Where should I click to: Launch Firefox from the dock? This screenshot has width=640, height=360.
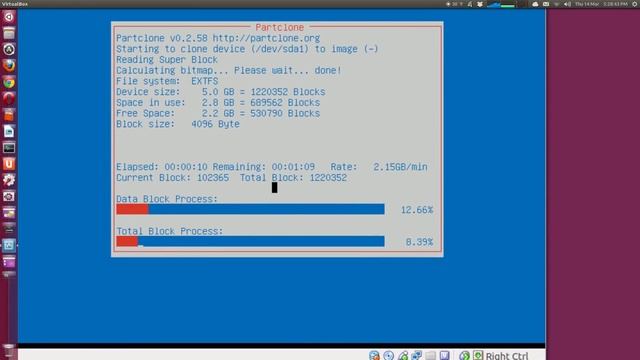(9, 66)
